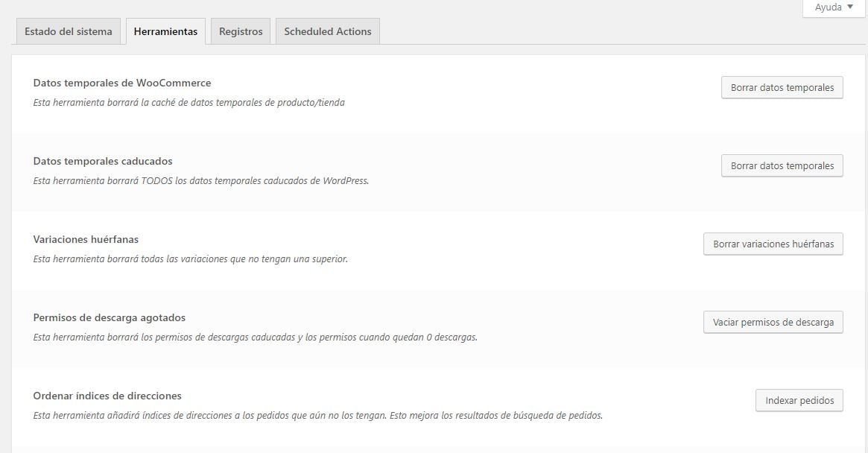The height and width of the screenshot is (453, 868).
Task: Click Borrar datos temporales for expired WordPress transients
Action: [x=782, y=165]
